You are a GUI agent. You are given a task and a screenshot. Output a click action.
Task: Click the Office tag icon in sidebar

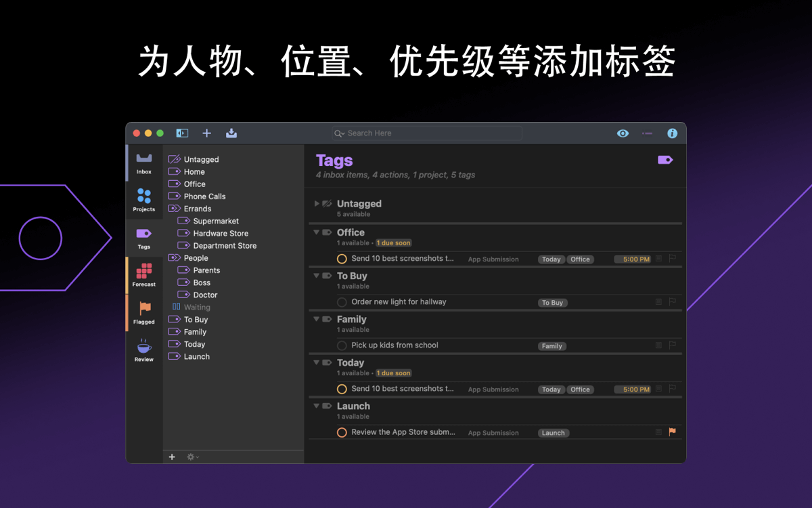(174, 184)
